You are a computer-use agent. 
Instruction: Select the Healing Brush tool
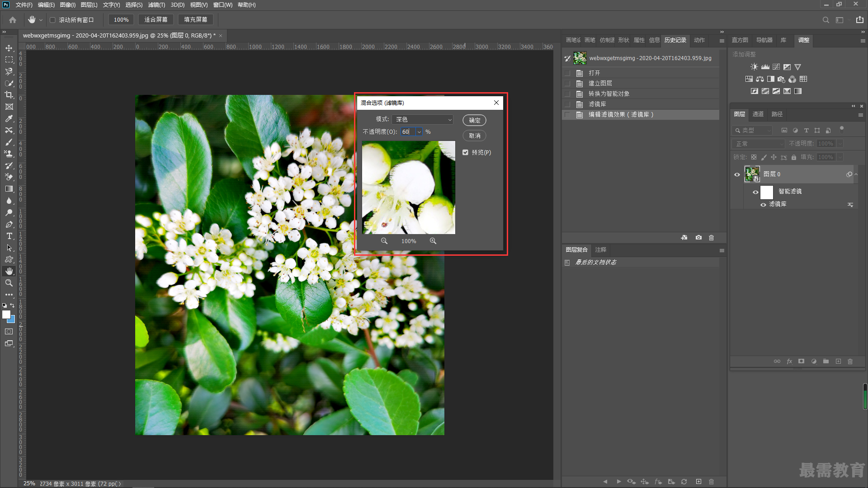pyautogui.click(x=9, y=130)
